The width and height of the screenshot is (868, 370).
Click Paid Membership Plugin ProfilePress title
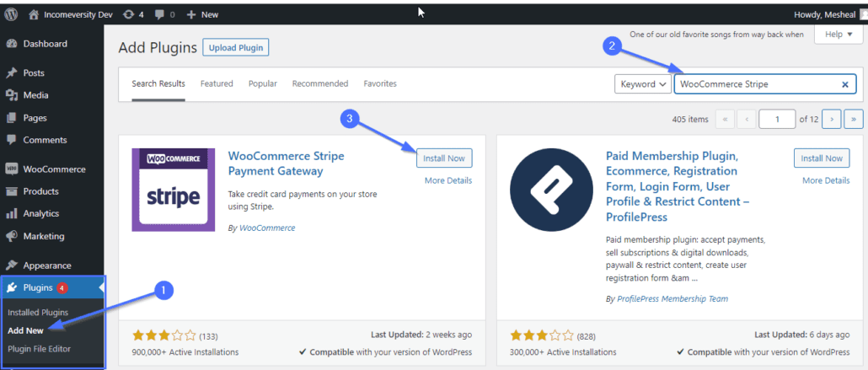[x=678, y=186]
